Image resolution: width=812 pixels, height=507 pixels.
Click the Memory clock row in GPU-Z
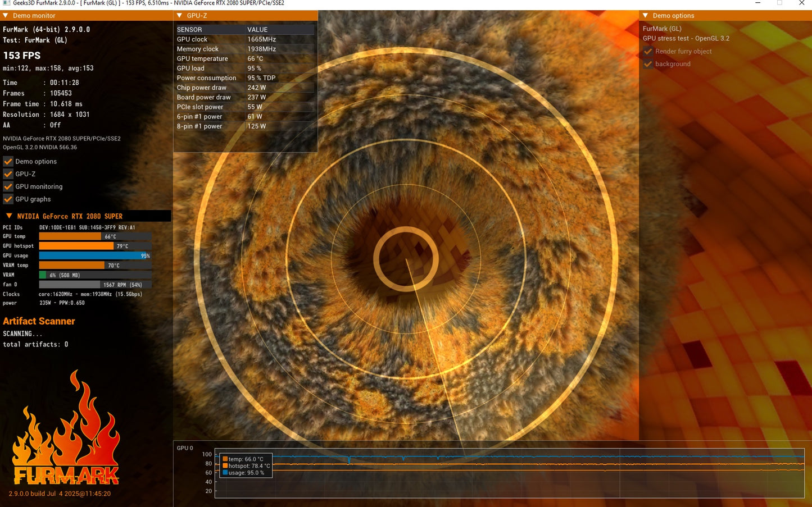coord(245,49)
